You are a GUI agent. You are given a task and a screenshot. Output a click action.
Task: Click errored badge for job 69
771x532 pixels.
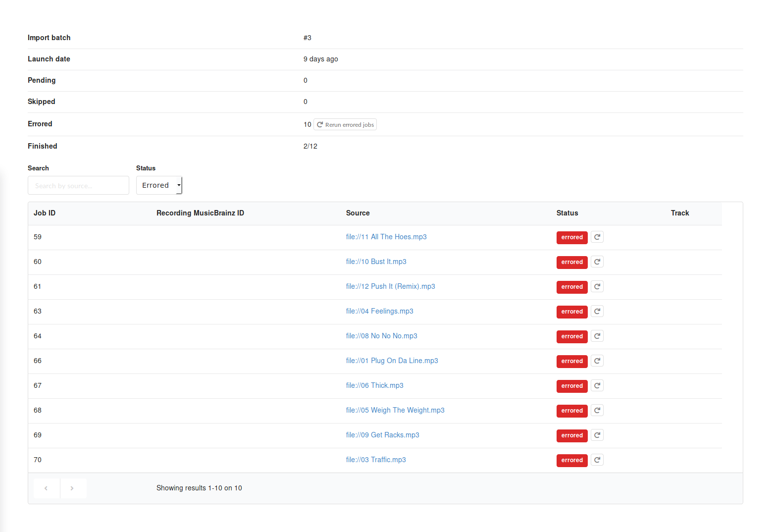click(x=572, y=435)
